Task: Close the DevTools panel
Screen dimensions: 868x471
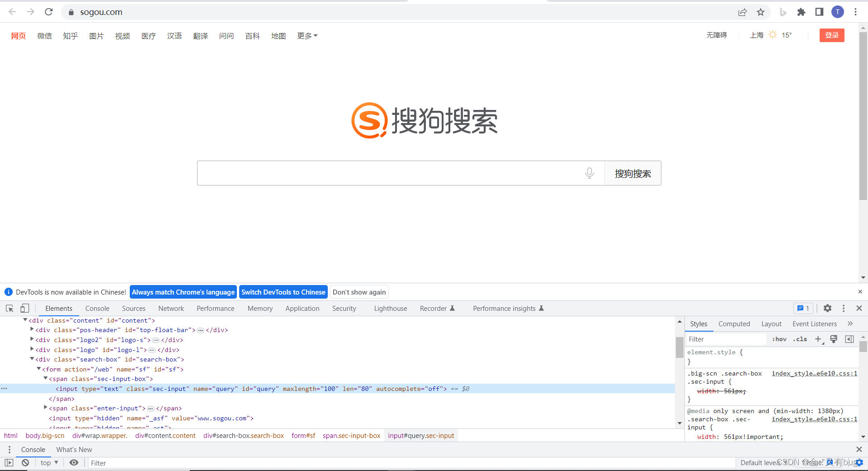Action: pyautogui.click(x=859, y=308)
